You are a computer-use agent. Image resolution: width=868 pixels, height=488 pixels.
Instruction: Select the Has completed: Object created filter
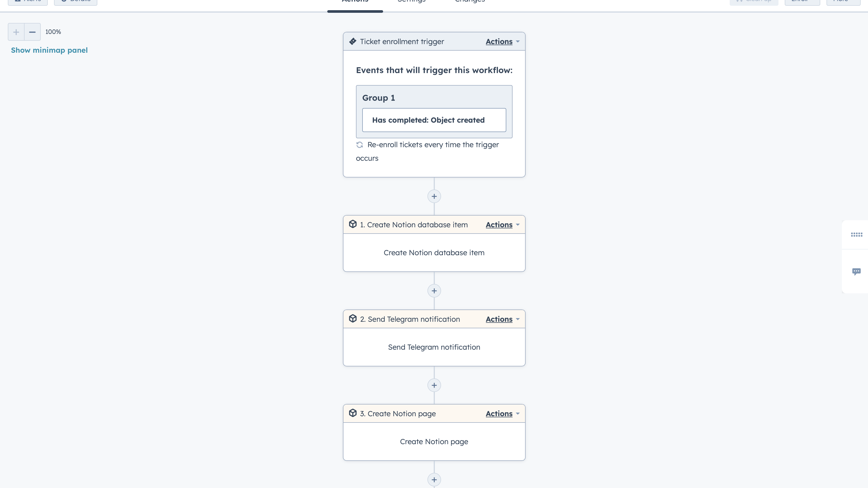coord(434,120)
